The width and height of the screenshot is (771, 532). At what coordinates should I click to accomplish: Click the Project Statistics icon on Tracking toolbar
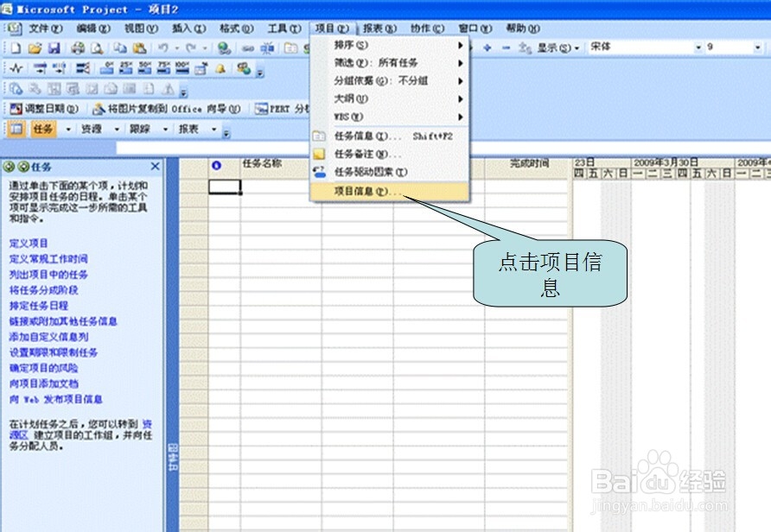click(x=16, y=68)
